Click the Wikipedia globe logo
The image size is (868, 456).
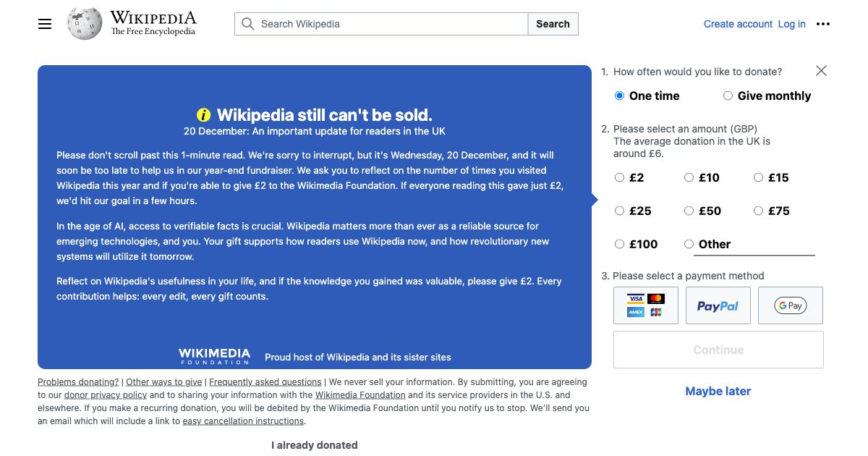coord(82,22)
